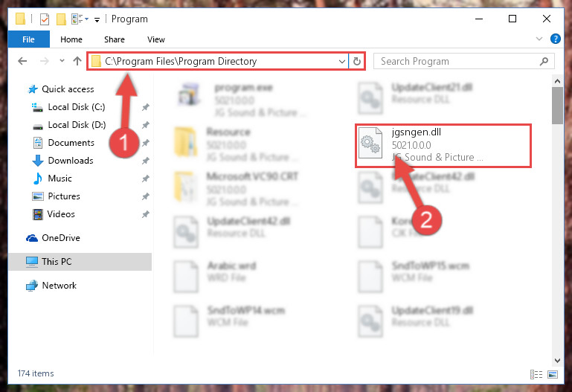The image size is (572, 392).
Task: Switch to the View ribbon tab
Action: [156, 39]
